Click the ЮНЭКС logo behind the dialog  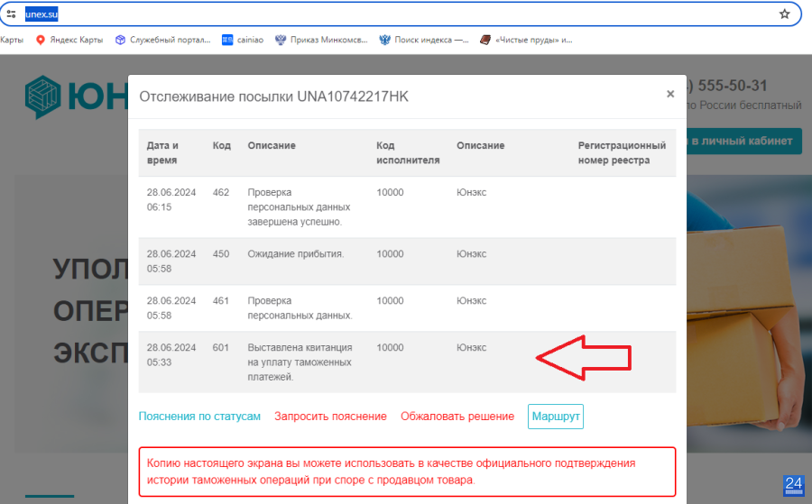pos(76,96)
